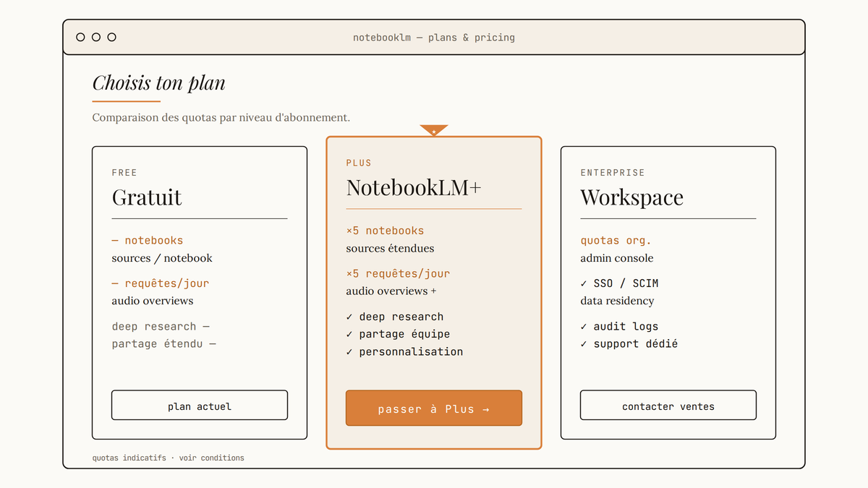Screen dimensions: 868x488
Task: Click '— requêtes/jour' in Gratuit card
Action: [x=161, y=283]
